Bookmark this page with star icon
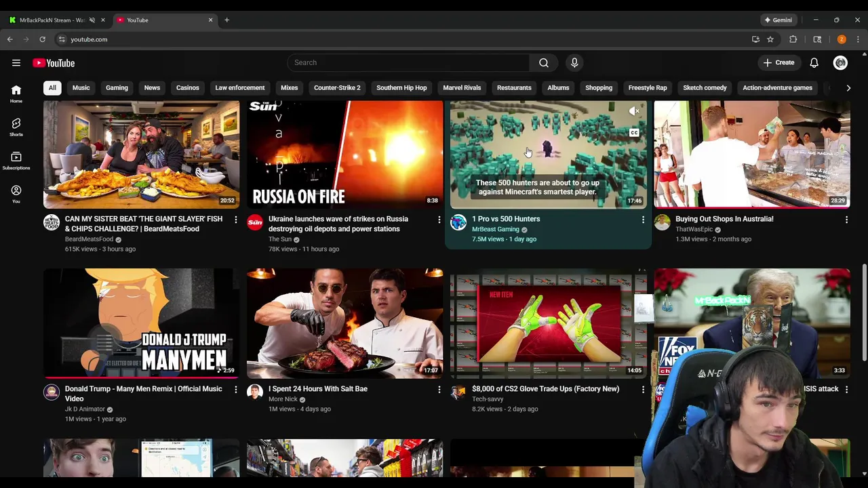Screen dimensions: 868x488 coord(770,39)
